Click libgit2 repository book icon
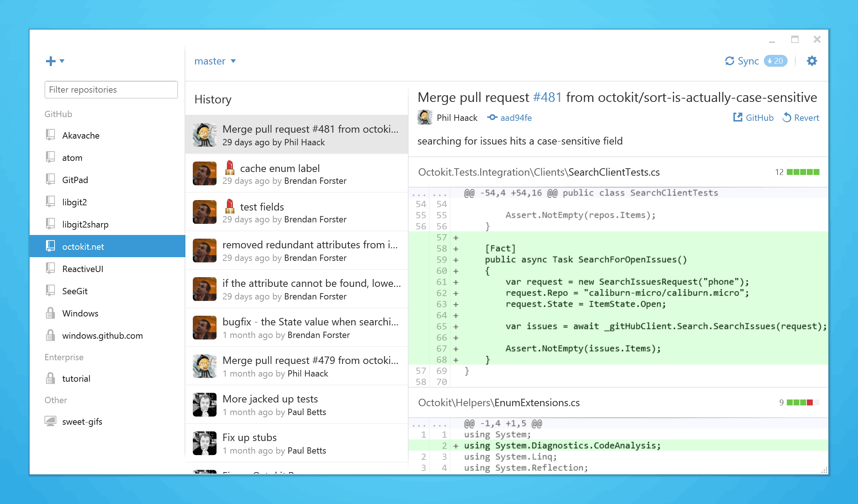858x504 pixels. 50,202
